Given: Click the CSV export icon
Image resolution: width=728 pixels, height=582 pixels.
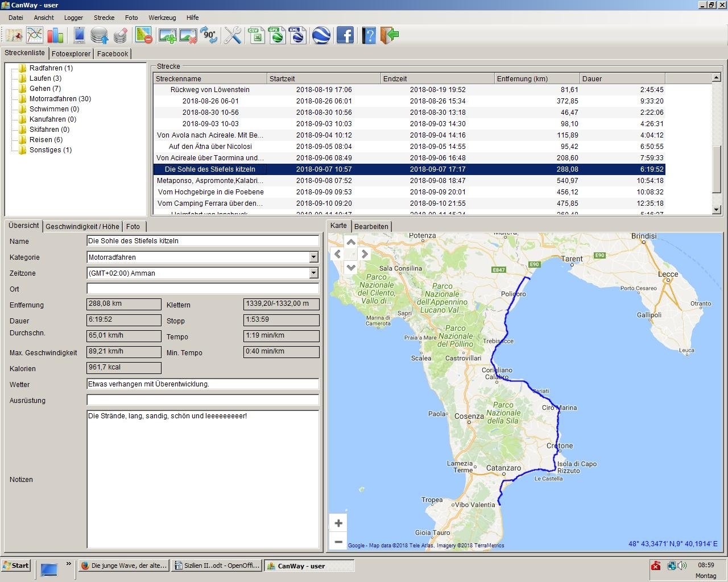Looking at the screenshot, I should 255,35.
